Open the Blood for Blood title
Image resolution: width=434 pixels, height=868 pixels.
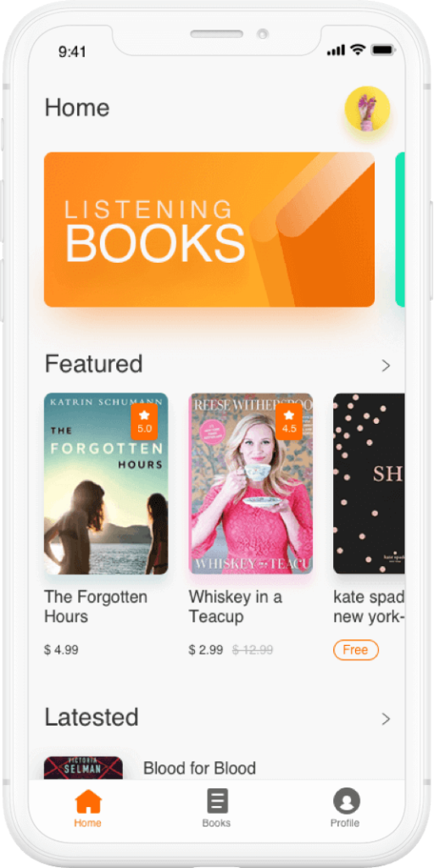tap(200, 768)
